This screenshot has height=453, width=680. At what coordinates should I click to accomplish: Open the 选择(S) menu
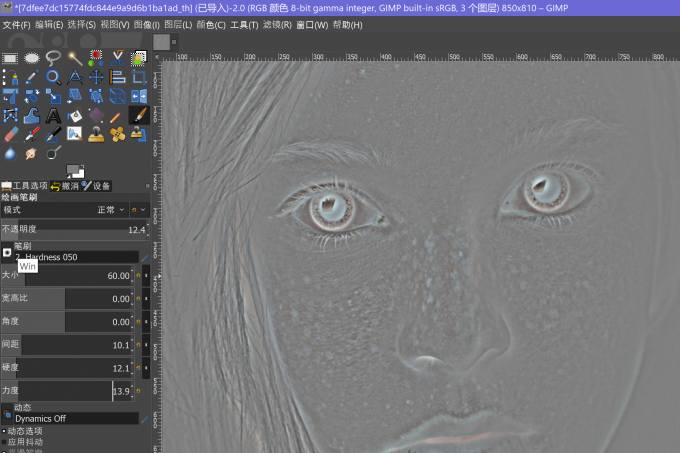82,25
